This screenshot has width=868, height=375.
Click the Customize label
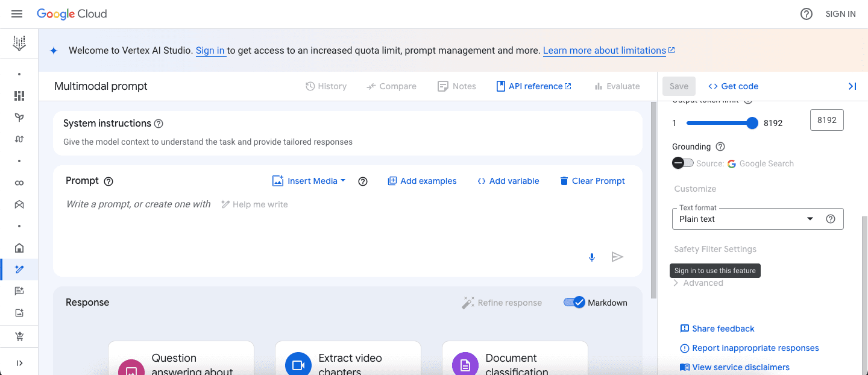(695, 189)
